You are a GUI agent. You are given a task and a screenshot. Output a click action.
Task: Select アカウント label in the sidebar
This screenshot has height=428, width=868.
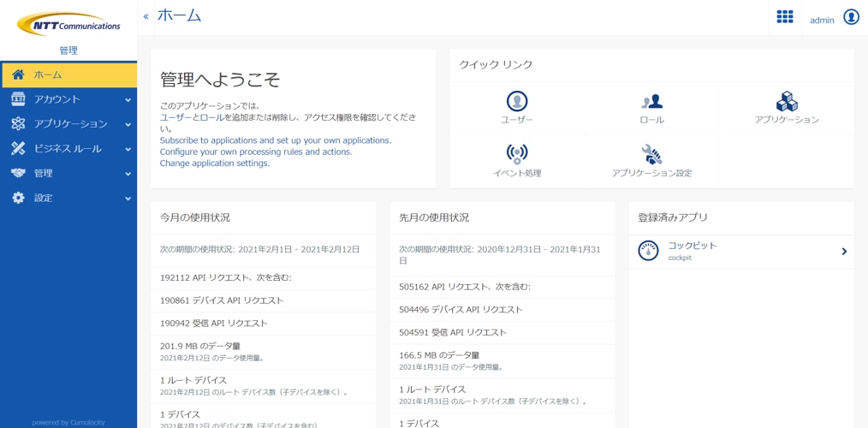coord(57,99)
